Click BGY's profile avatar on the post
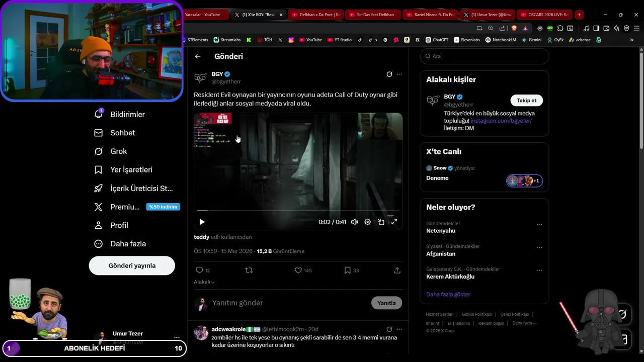644x362 pixels. tap(200, 77)
